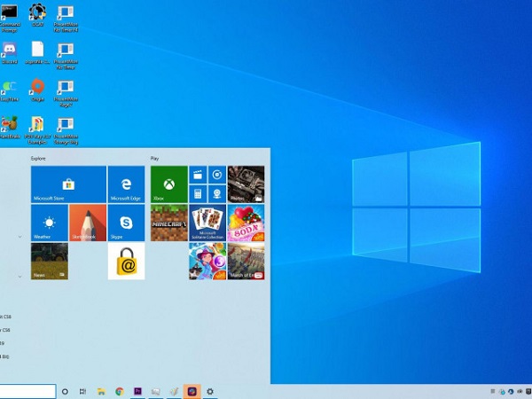Click the taskbar search box
532x399 pixels.
pos(27,392)
